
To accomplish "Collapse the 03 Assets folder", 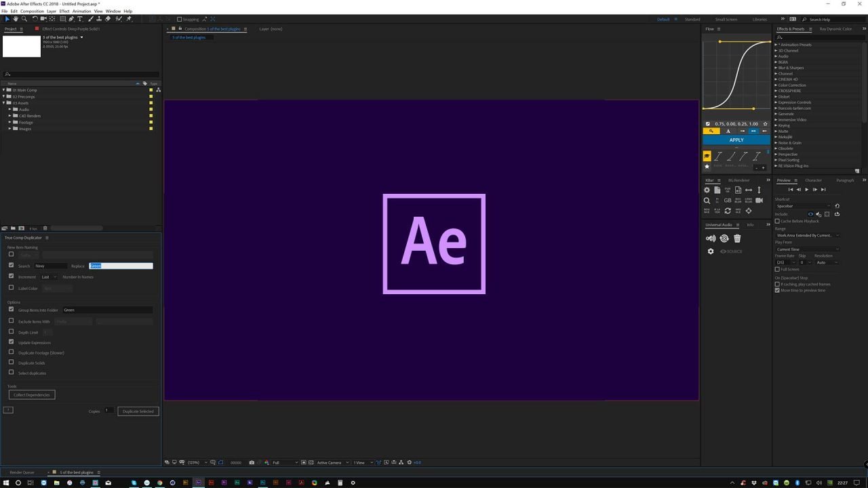I will click(3, 103).
